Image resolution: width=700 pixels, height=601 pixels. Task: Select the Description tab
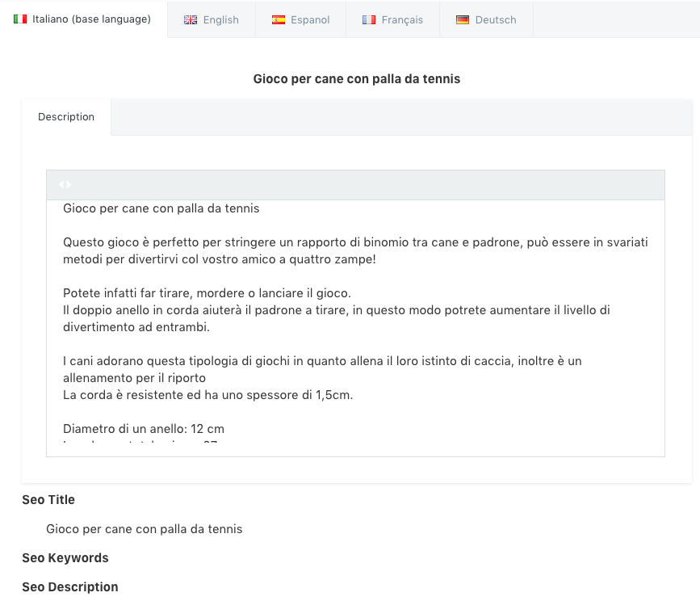pyautogui.click(x=66, y=117)
